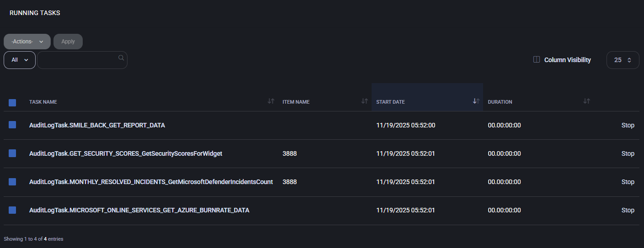Viewport: 644px width, 248px height.
Task: Sort by Item Name arrows icon
Action: tap(364, 101)
